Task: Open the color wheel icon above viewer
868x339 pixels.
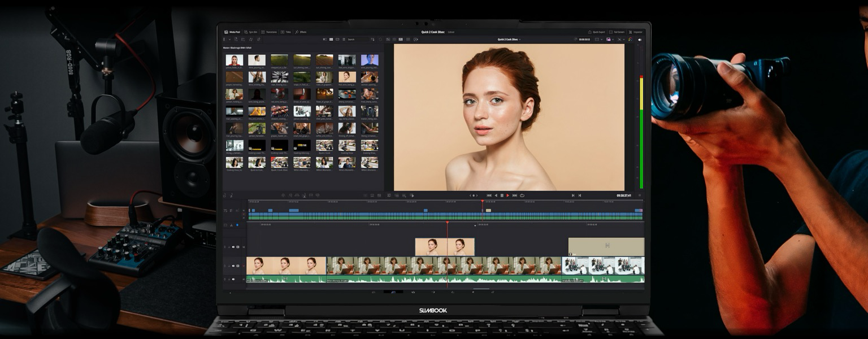Action: pyautogui.click(x=630, y=40)
